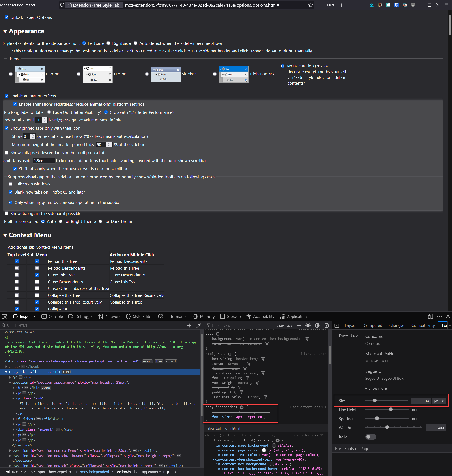Image resolution: width=452 pixels, height=476 pixels.
Task: Toggle the :hov pseudo-class panel
Action: (x=280, y=325)
